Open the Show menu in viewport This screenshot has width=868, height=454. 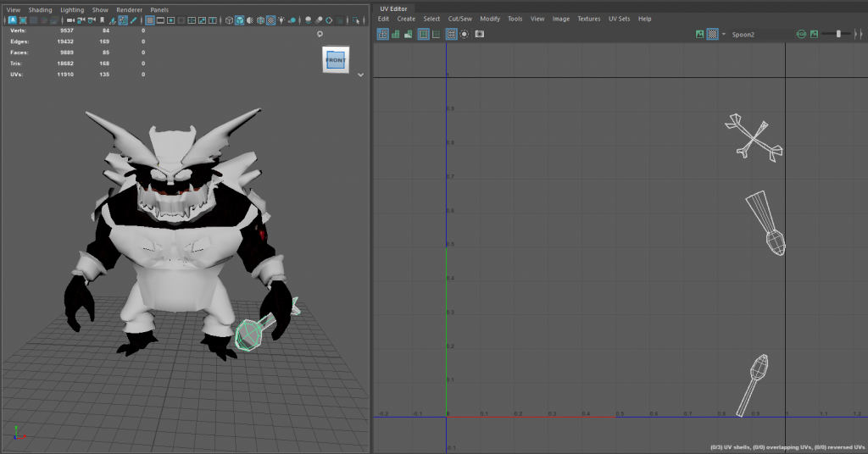click(x=100, y=10)
